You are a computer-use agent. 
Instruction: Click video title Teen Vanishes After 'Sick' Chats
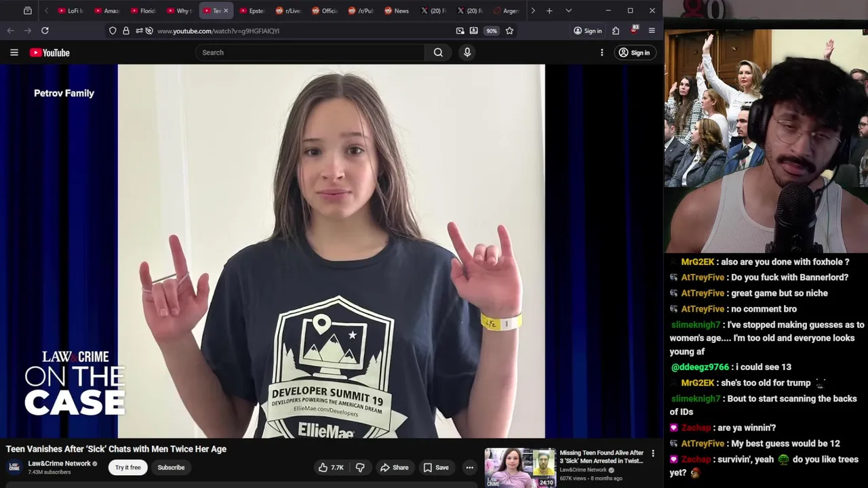116,449
